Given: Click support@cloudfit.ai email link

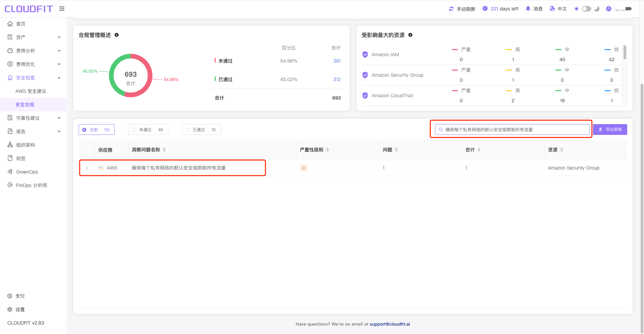Looking at the screenshot, I should [390, 324].
